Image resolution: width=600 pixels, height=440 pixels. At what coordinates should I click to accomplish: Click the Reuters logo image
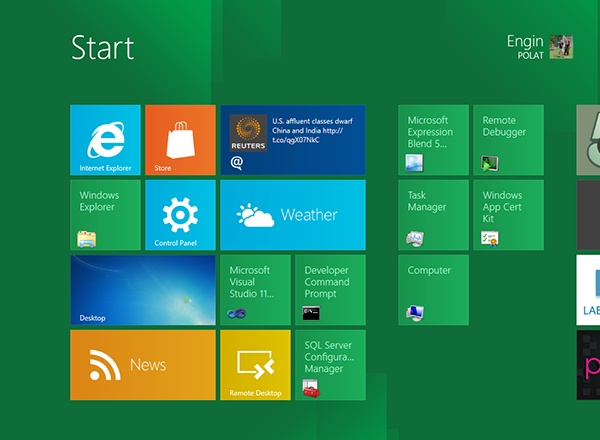click(248, 133)
